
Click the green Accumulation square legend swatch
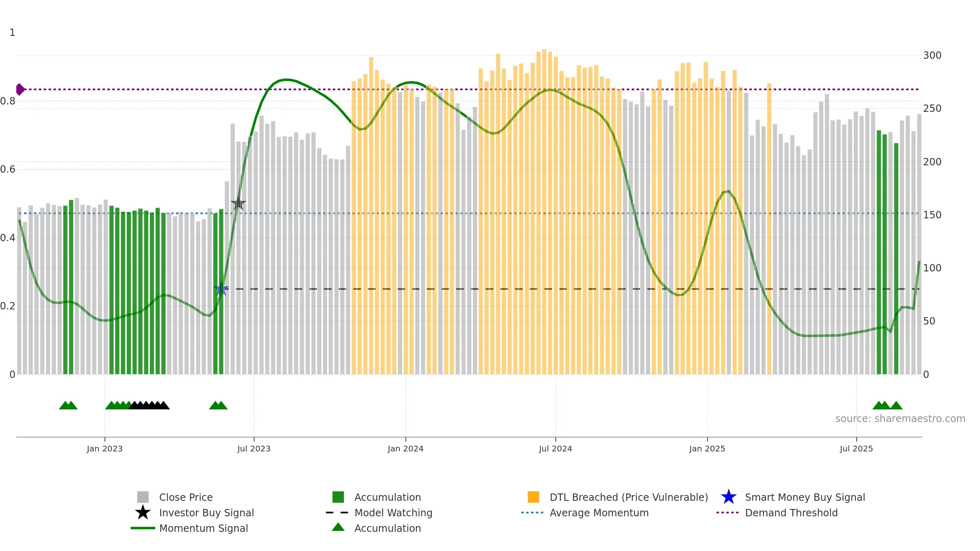click(338, 497)
